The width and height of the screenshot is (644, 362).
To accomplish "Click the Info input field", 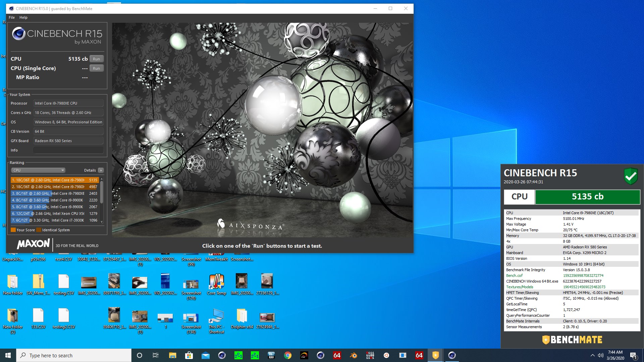I will [x=68, y=150].
